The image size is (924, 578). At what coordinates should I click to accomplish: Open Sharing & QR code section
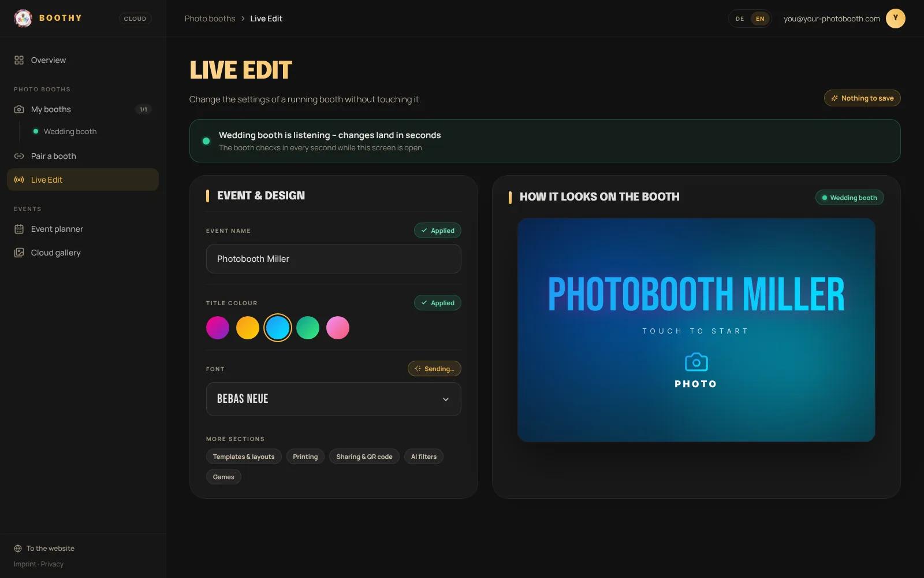point(364,457)
